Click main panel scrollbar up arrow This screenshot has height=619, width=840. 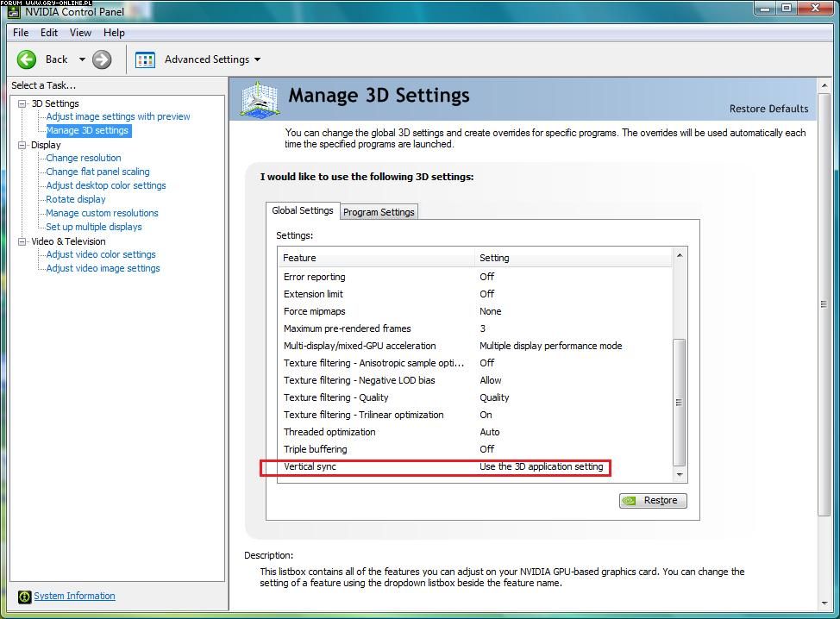[824, 86]
